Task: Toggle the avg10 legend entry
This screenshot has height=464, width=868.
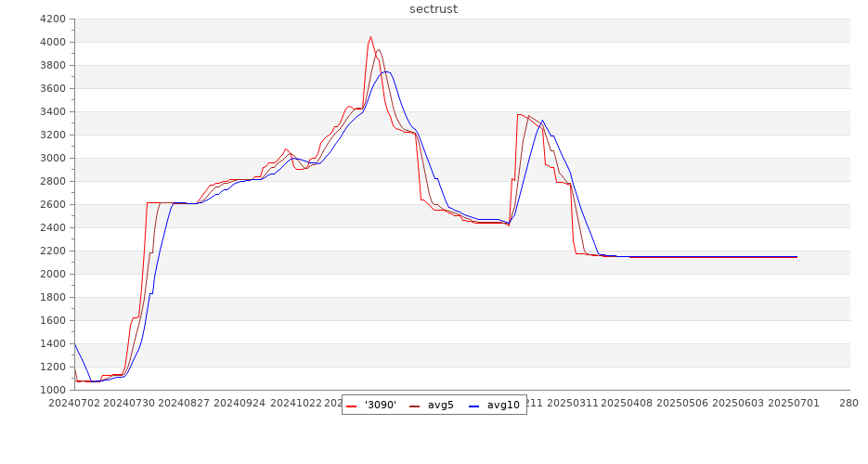Action: pos(503,406)
